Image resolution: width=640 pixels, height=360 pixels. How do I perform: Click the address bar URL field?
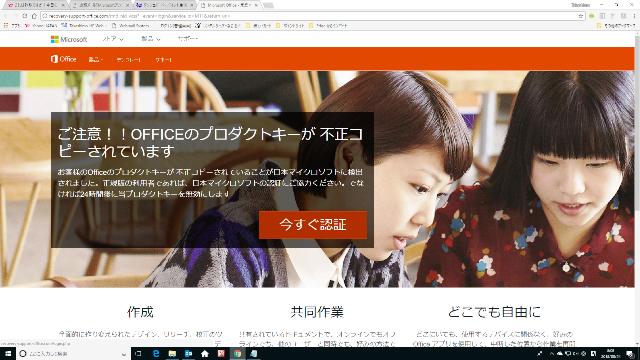(x=312, y=16)
